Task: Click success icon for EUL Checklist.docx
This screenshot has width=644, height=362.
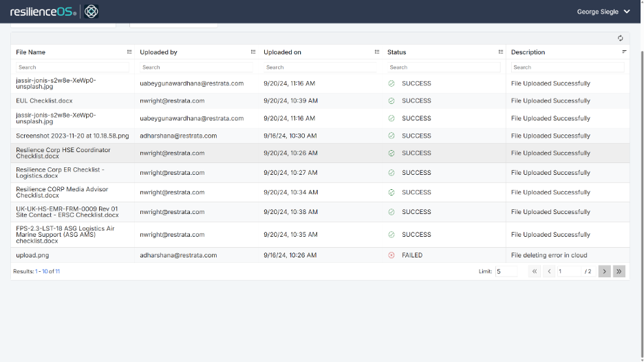Action: pos(391,100)
